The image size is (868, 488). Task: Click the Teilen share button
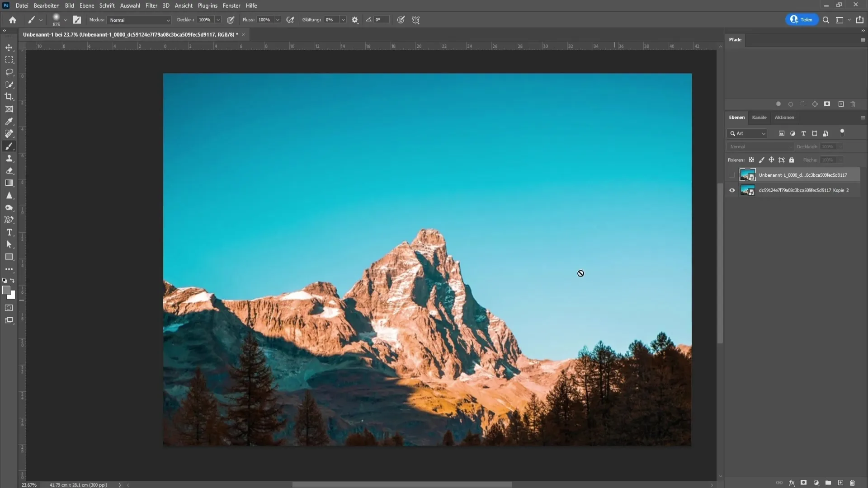point(801,20)
